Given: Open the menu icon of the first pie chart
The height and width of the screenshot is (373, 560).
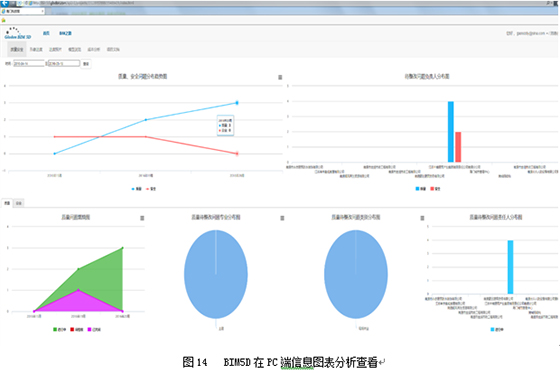Looking at the screenshot, I should (x=282, y=218).
